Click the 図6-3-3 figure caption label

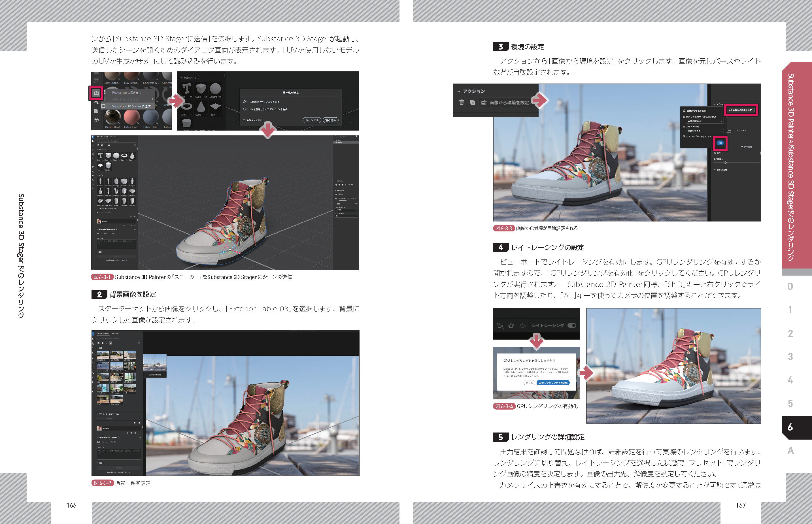point(504,228)
